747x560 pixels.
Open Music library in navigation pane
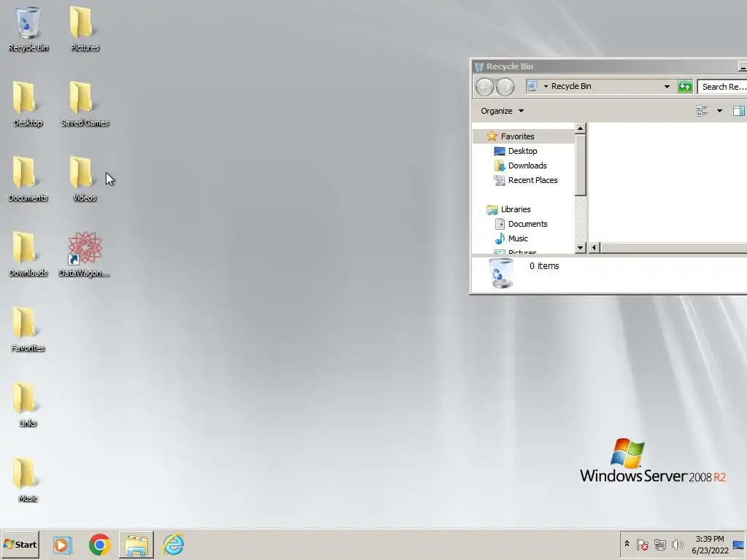(x=518, y=238)
